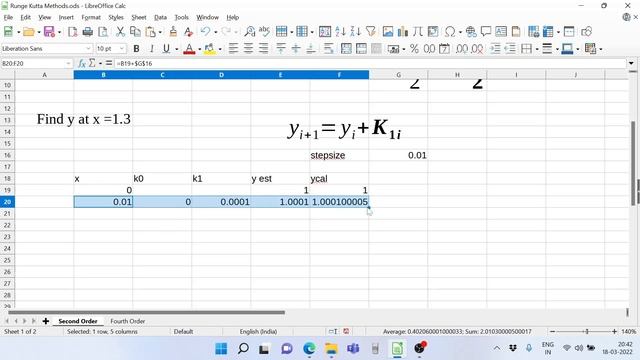Open the Data menu
Screen dimensions: 640x360
[x=160, y=17]
